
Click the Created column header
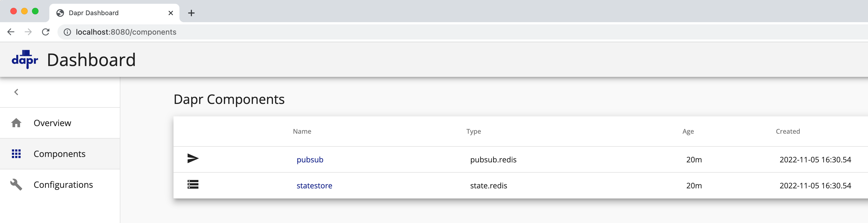(787, 132)
